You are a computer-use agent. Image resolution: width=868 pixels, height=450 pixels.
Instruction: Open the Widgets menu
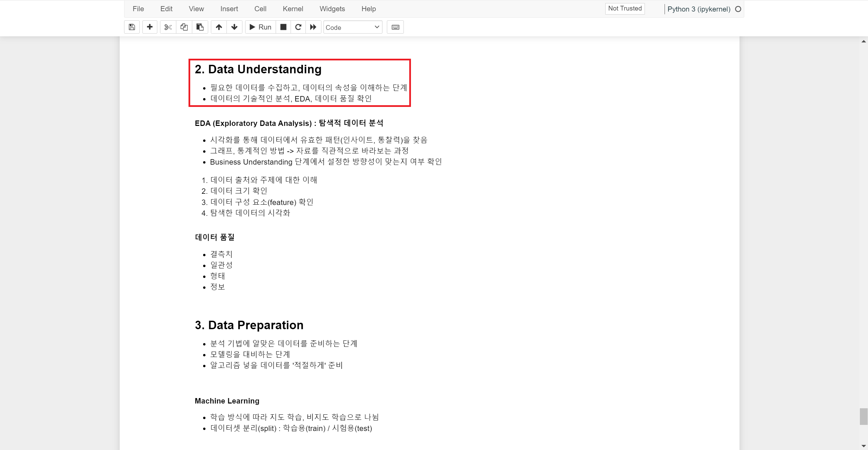point(332,9)
